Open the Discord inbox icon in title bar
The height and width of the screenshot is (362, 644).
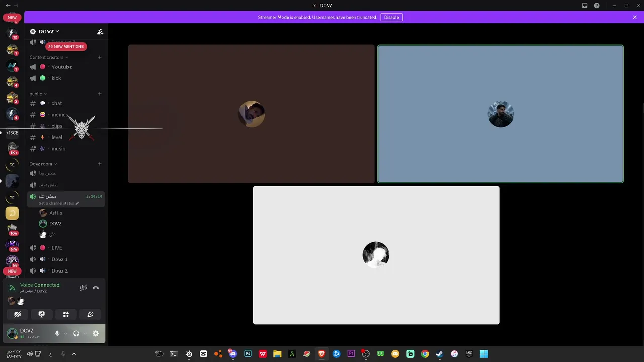click(585, 6)
